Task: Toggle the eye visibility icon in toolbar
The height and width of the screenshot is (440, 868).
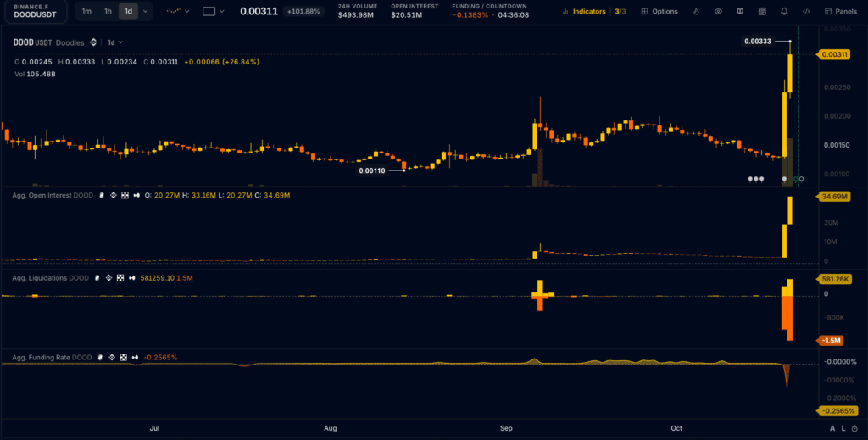Action: click(718, 11)
